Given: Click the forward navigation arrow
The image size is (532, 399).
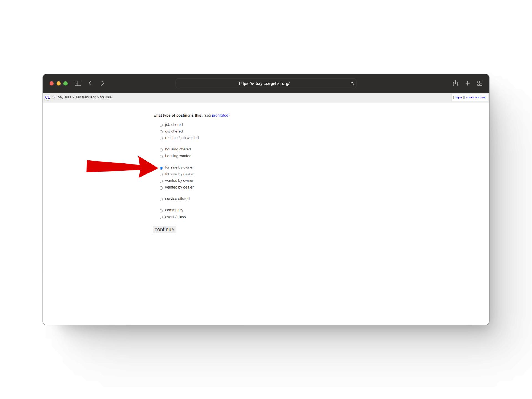Looking at the screenshot, I should tap(103, 83).
